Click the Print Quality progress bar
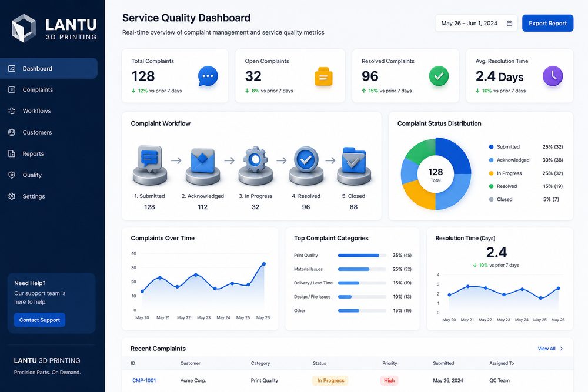The width and height of the screenshot is (588, 392). coord(362,256)
